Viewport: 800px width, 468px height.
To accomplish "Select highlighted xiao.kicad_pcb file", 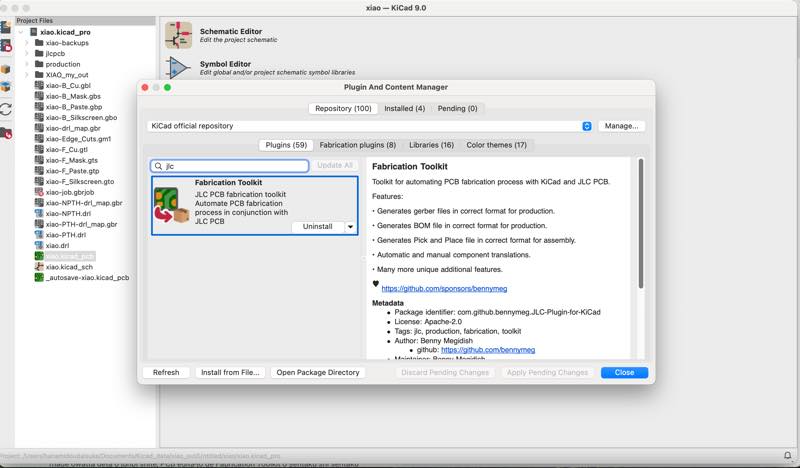I will [x=70, y=256].
